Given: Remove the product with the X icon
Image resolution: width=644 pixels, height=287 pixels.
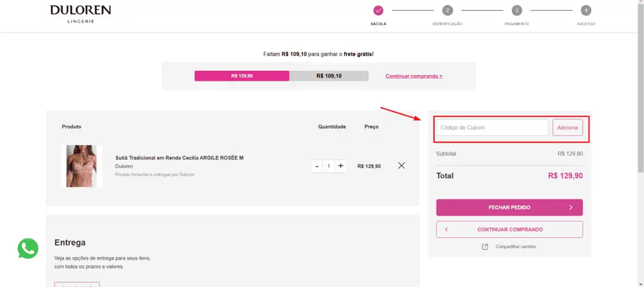Looking at the screenshot, I should pyautogui.click(x=401, y=166).
